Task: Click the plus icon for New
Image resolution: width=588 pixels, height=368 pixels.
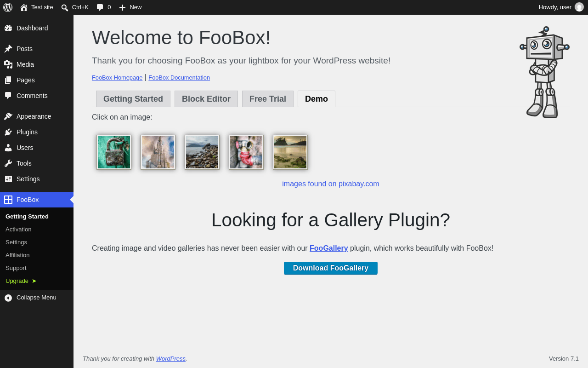Action: coord(122,7)
